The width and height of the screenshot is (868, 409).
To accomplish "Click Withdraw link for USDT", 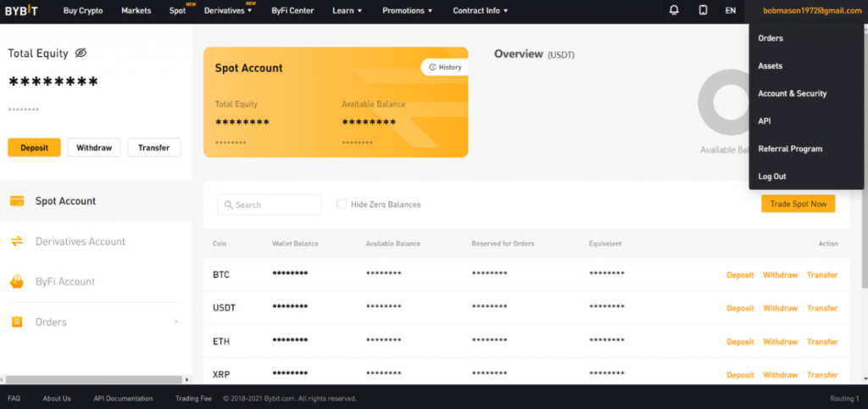I will click(781, 309).
